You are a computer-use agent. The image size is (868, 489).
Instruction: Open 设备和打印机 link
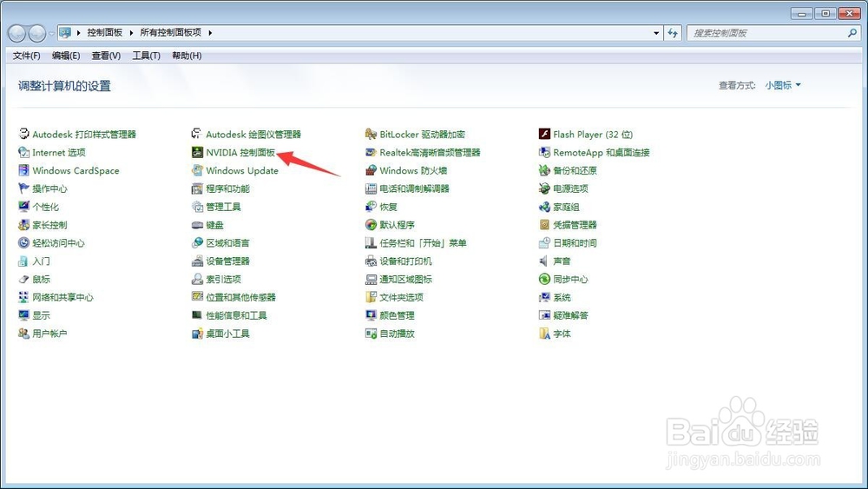pyautogui.click(x=405, y=261)
